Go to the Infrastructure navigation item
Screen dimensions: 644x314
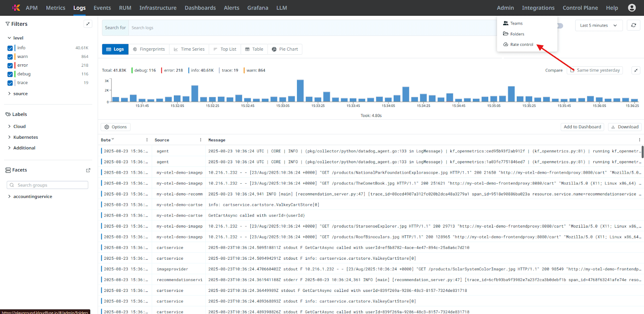pos(158,8)
